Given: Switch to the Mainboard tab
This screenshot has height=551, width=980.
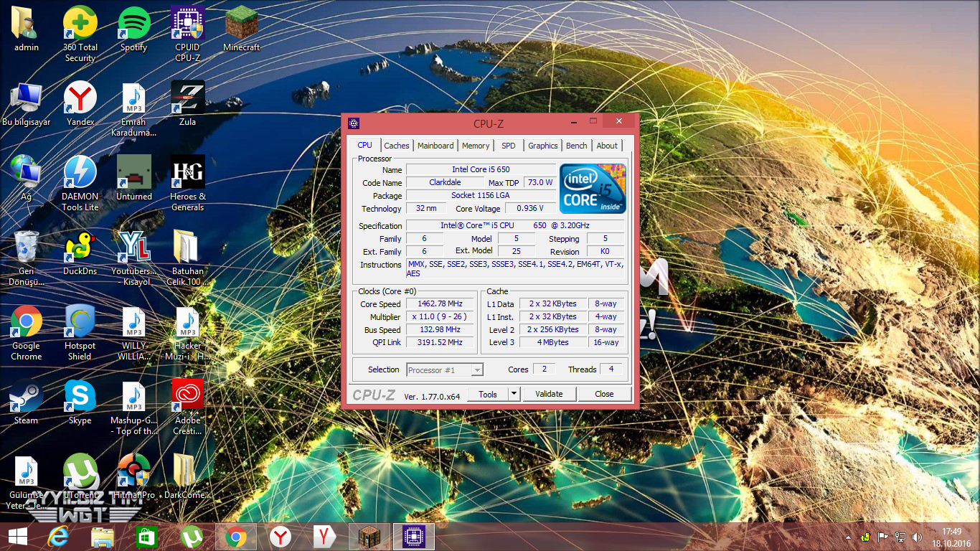Looking at the screenshot, I should pyautogui.click(x=435, y=146).
